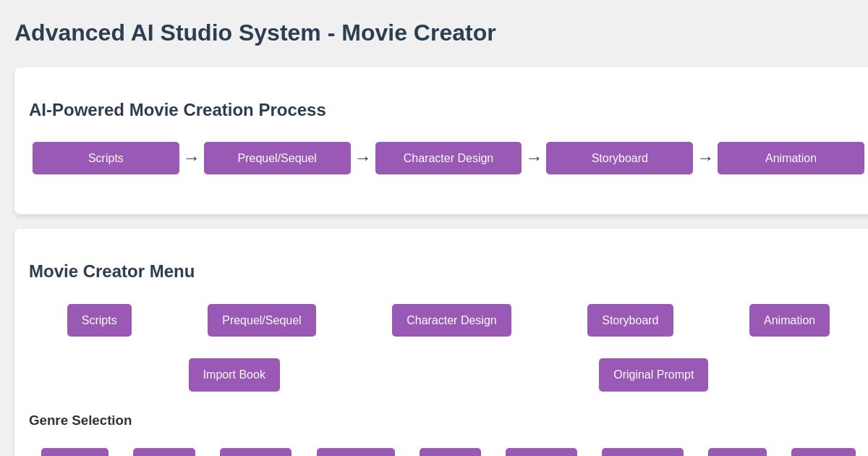The width and height of the screenshot is (868, 456).
Task: Click the Import Book button
Action: 234,375
